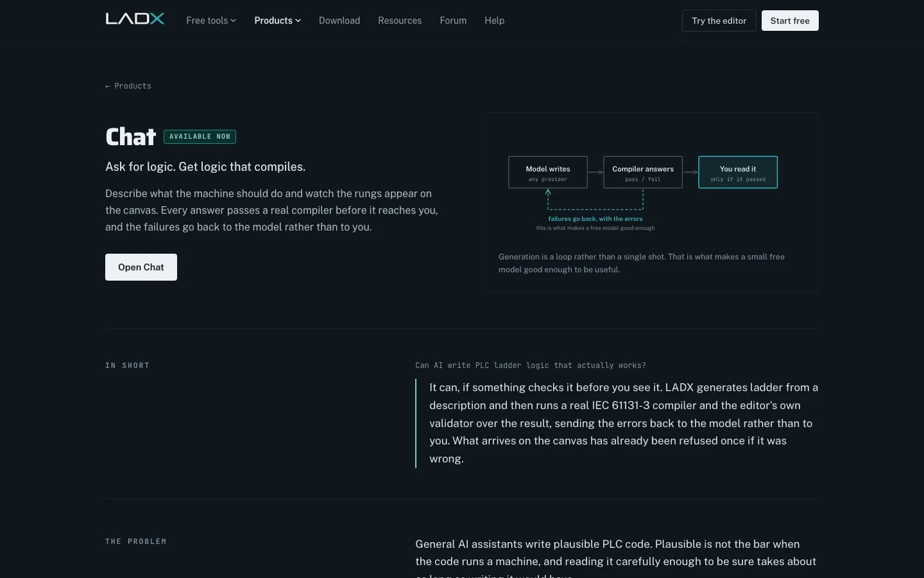Select the You read it diagram box
The width and height of the screenshot is (924, 578).
click(738, 172)
